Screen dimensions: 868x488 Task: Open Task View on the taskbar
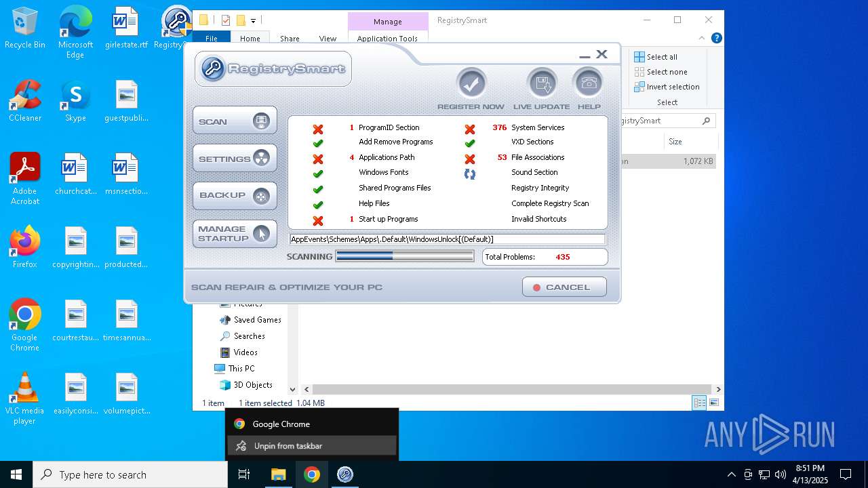click(x=244, y=474)
